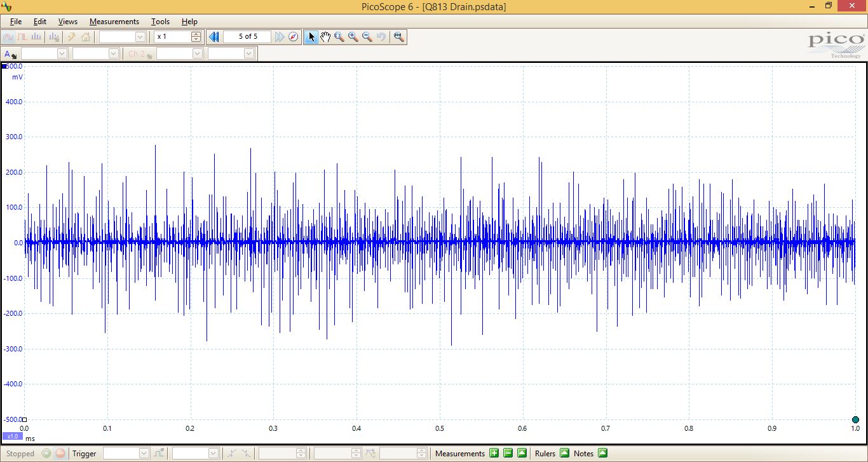Image resolution: width=868 pixels, height=462 pixels.
Task: Select the hand pan tool
Action: (325, 37)
